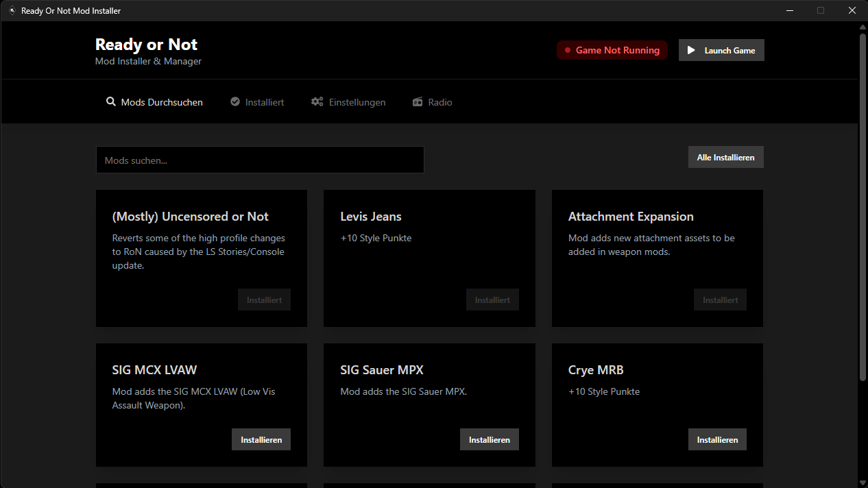Screen dimensions: 868x488
Task: Click the play triangle icon in Launch Game
Action: pos(691,50)
